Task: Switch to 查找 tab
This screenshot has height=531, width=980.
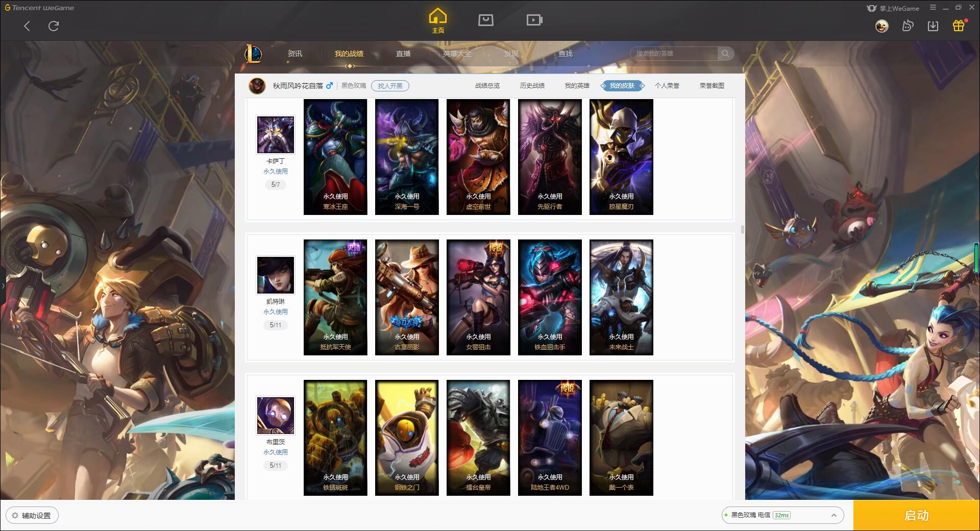Action: click(x=566, y=54)
